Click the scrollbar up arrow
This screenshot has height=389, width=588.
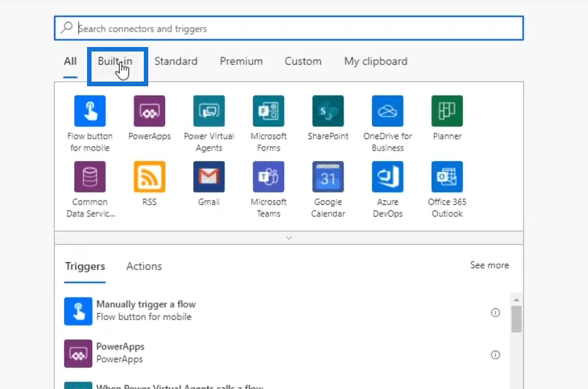click(x=516, y=300)
